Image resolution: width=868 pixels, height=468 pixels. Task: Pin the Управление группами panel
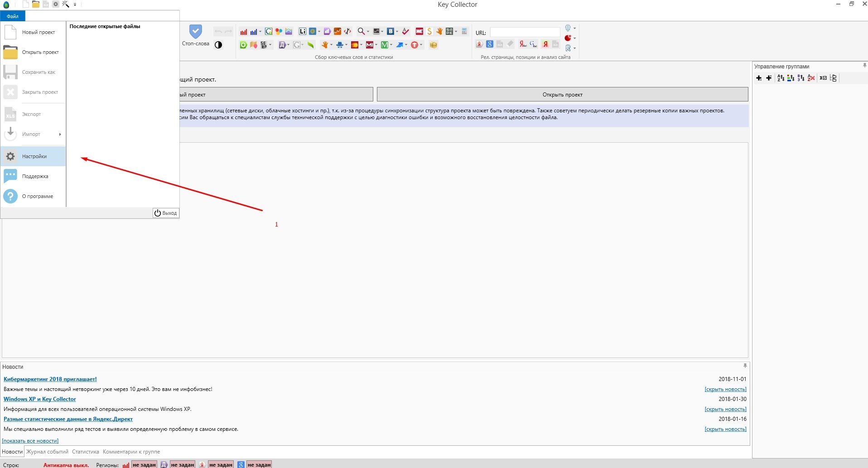[x=864, y=66]
